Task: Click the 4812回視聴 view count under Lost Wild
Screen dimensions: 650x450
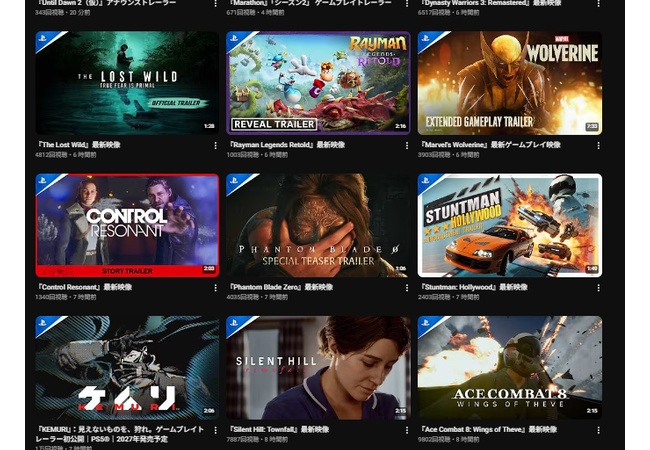Action: [x=51, y=155]
